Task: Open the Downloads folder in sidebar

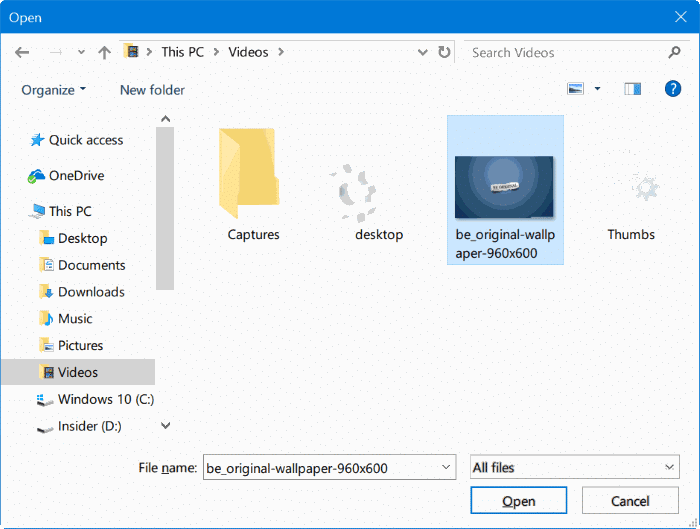Action: click(92, 292)
